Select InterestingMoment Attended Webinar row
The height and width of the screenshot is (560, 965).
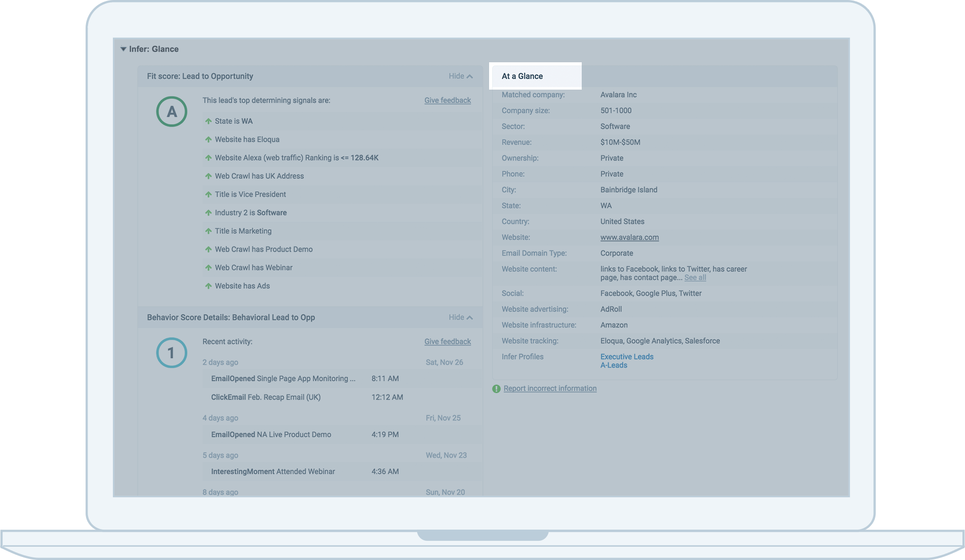pos(342,471)
